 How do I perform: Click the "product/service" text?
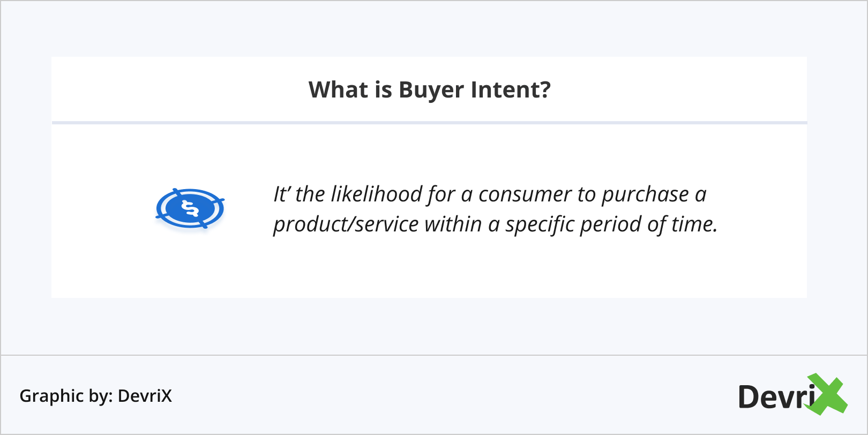point(346,224)
